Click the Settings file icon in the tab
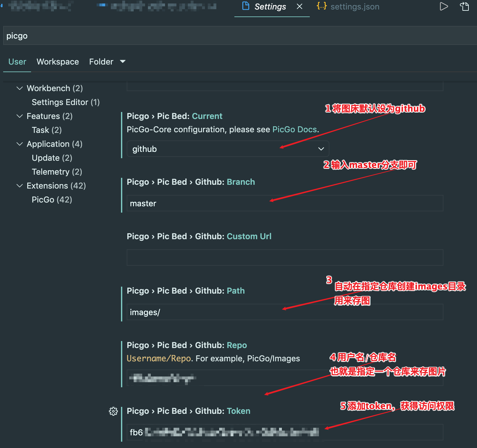Image resolution: width=477 pixels, height=448 pixels. coord(245,6)
